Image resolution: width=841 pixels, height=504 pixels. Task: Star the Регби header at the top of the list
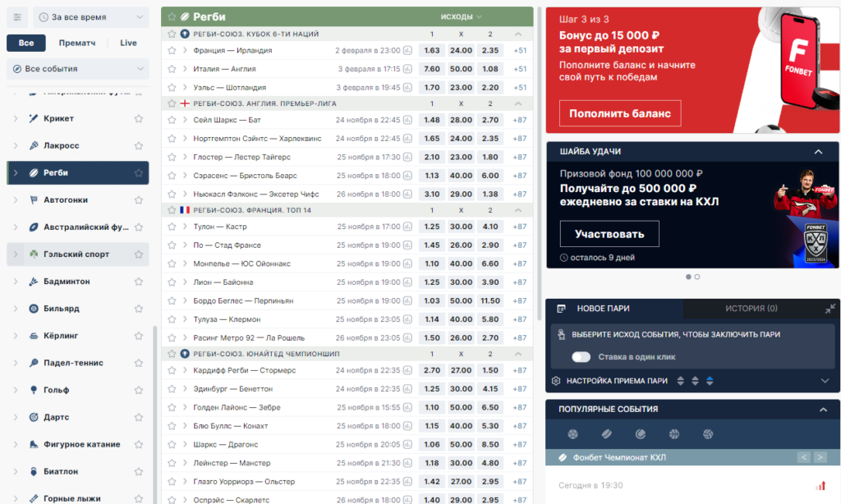coord(172,16)
